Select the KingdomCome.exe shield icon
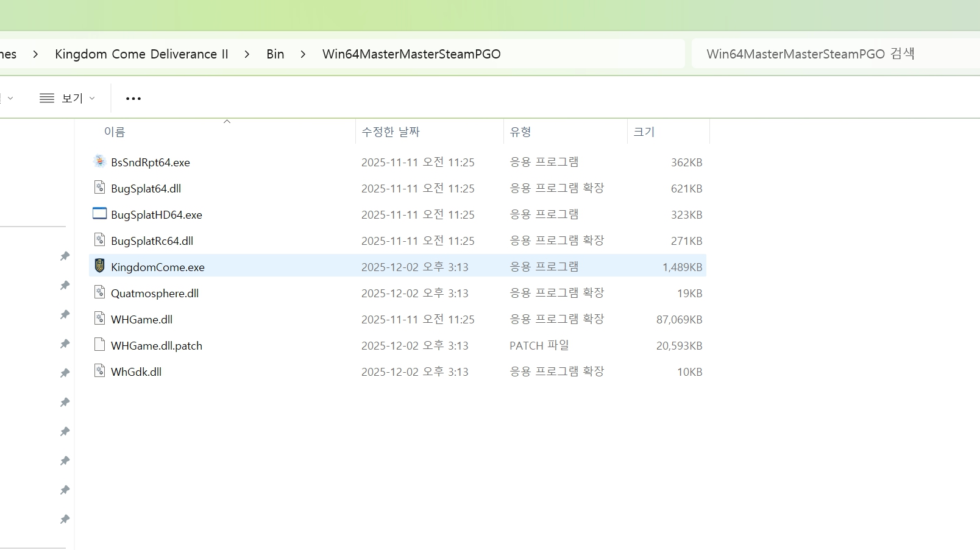The width and height of the screenshot is (980, 550). pos(99,266)
